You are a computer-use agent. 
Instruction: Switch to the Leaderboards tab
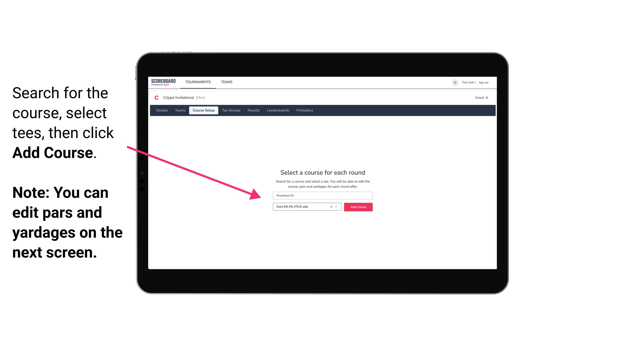[x=277, y=110]
